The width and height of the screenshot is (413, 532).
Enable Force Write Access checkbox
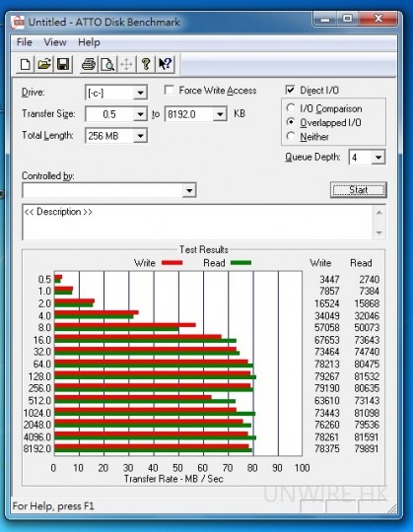tap(169, 90)
